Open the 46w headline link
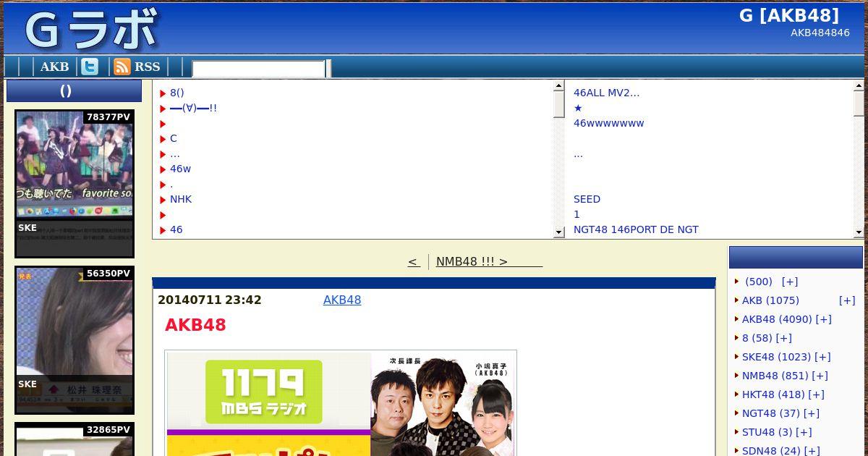 pyautogui.click(x=180, y=169)
